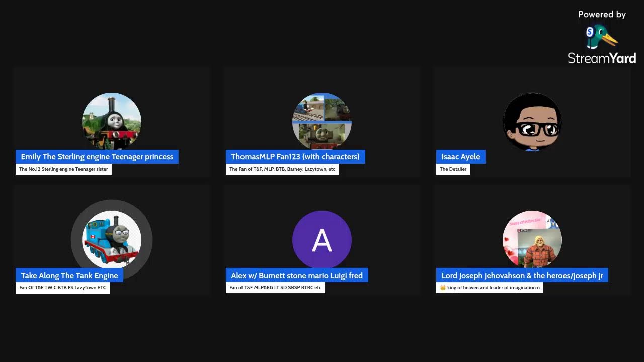Click 'The Detailer' caption
Viewport: 644px width, 362px height.
tap(453, 169)
